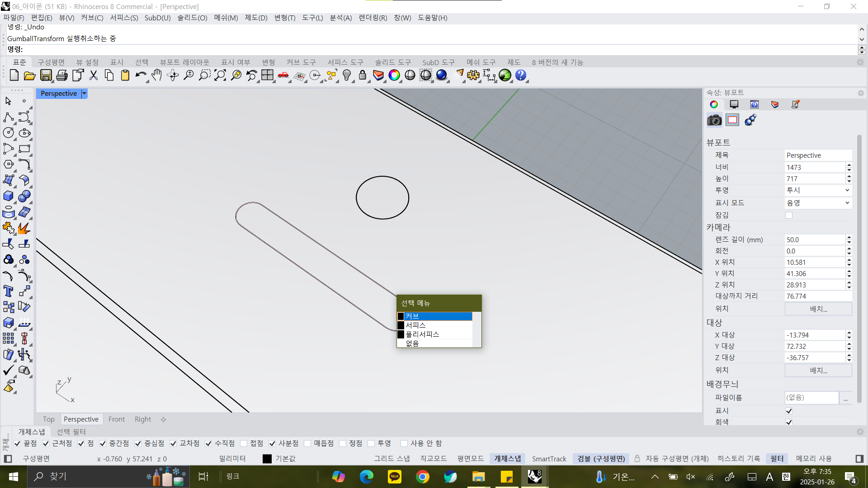This screenshot has width=868, height=488.
Task: Click the Zoom Extents magnifier icon
Action: click(220, 75)
